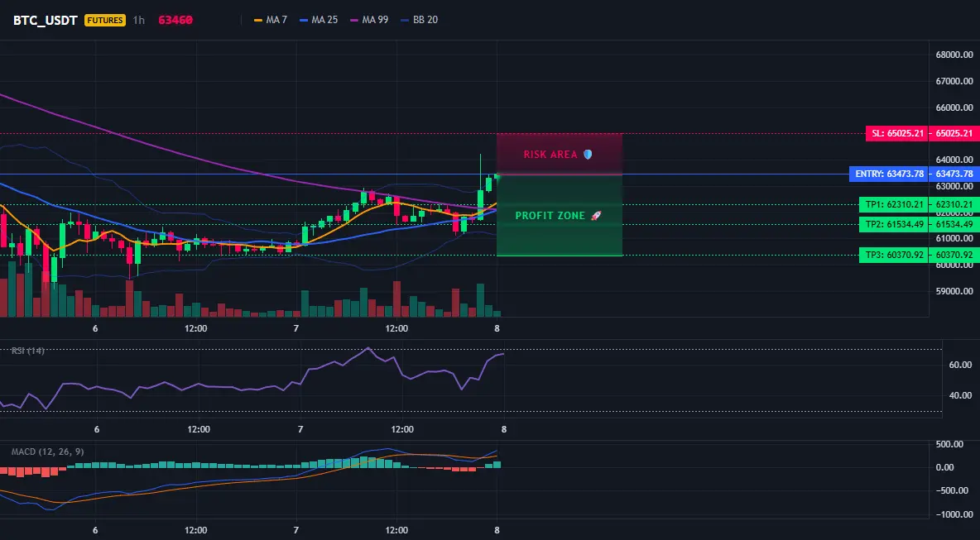
Task: Click the RSI 60.00 axis value
Action: point(959,365)
